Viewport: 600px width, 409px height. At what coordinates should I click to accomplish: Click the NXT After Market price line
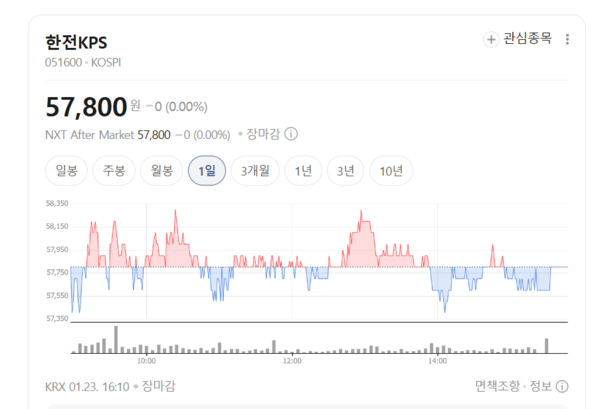pyautogui.click(x=138, y=135)
